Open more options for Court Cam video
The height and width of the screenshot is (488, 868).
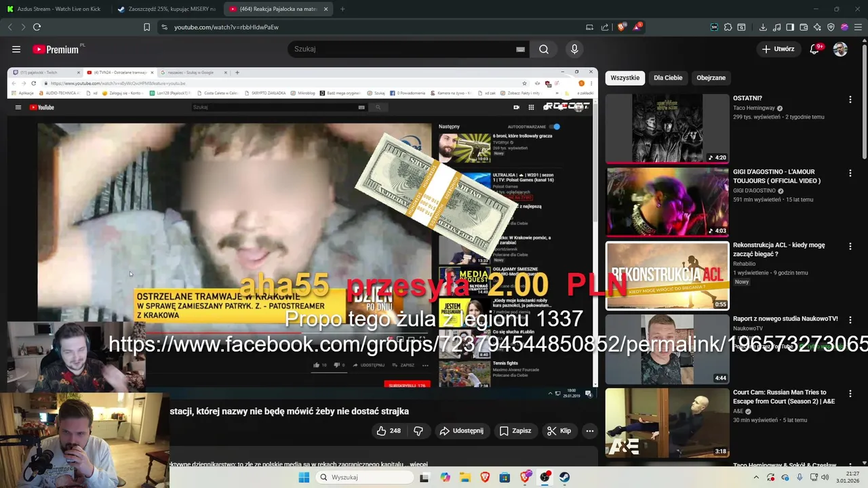point(850,394)
